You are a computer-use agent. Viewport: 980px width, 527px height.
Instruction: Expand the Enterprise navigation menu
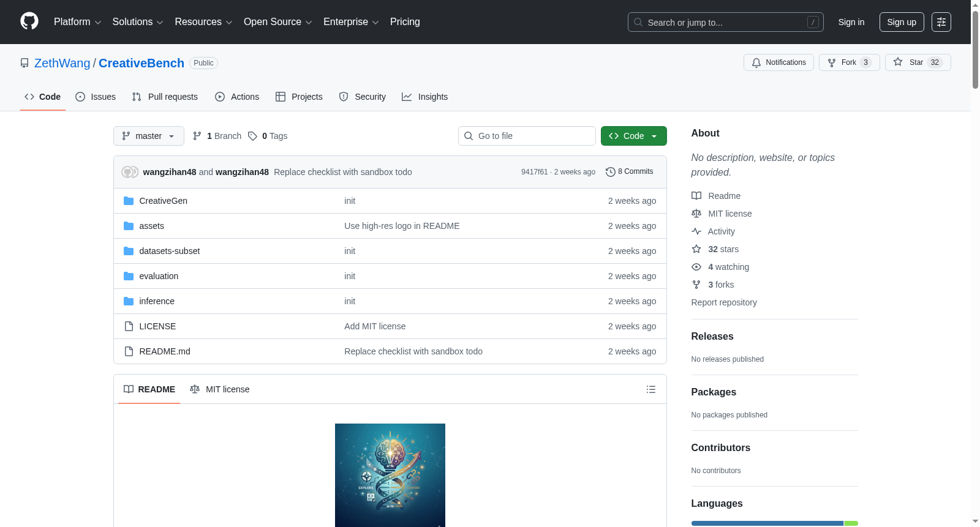point(351,22)
